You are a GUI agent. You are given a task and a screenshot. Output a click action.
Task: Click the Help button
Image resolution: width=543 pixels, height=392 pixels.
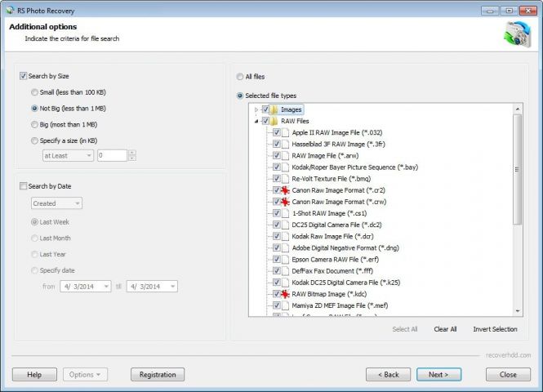click(x=34, y=374)
